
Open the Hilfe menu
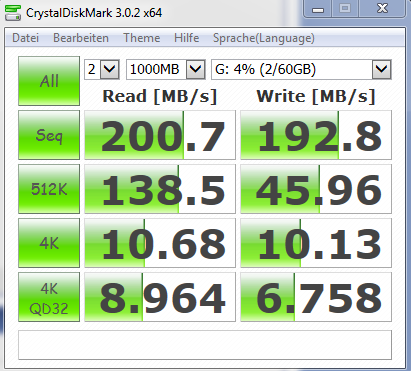pyautogui.click(x=186, y=38)
